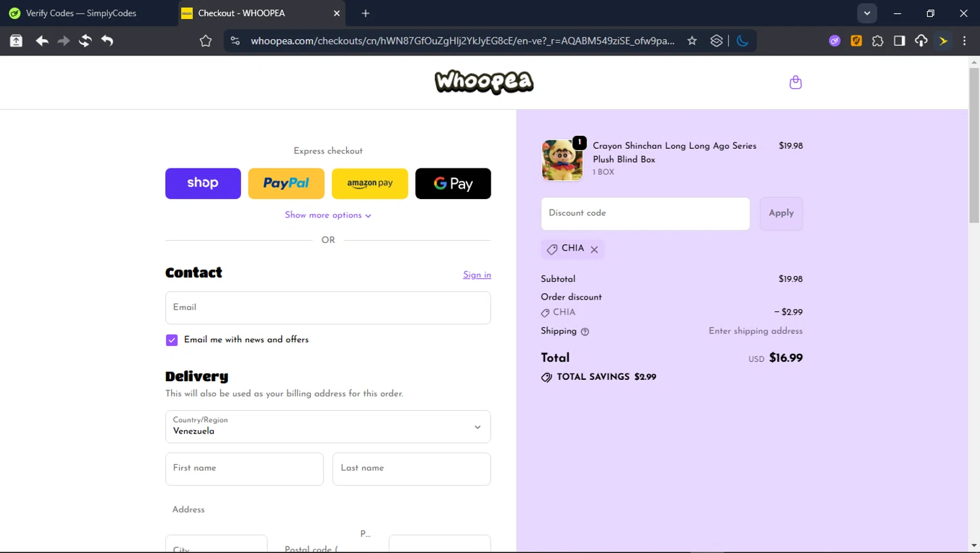Screen dimensions: 980x553
Task: Click the Sign in link
Action: coord(477,275)
